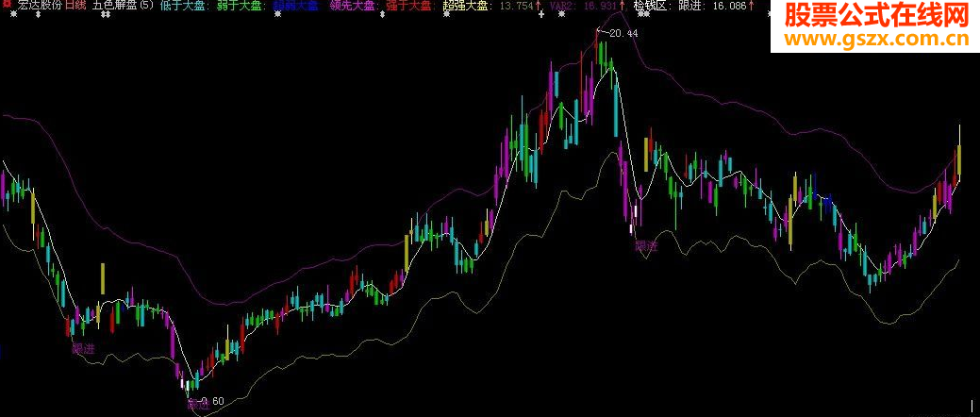Click the 日线 period label
Image resolution: width=980 pixels, height=417 pixels.
coord(76,6)
